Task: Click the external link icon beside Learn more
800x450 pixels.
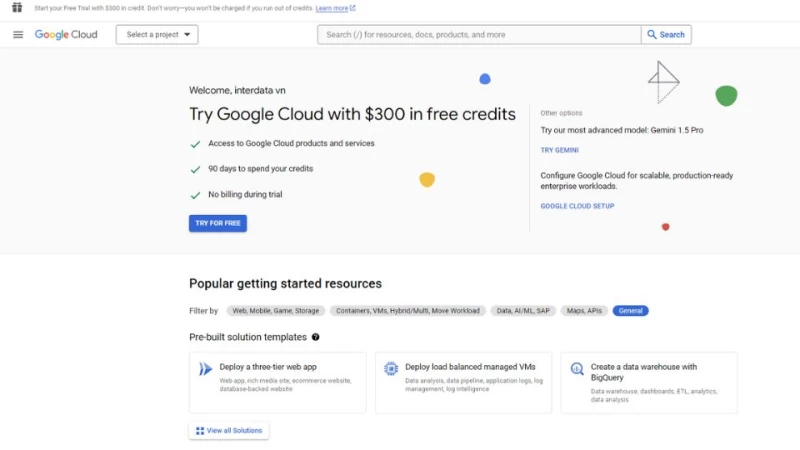Action: [353, 8]
